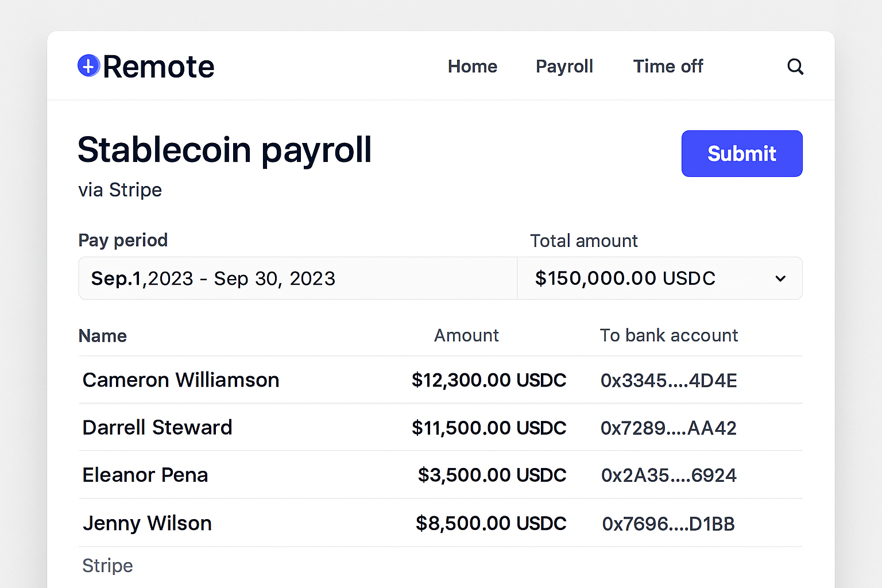Click the To bank account column header
This screenshot has width=882, height=588.
668,336
